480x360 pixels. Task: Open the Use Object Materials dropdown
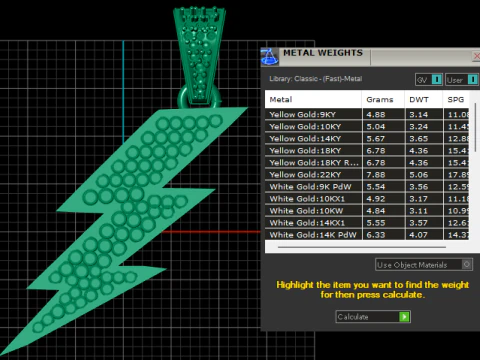click(424, 265)
